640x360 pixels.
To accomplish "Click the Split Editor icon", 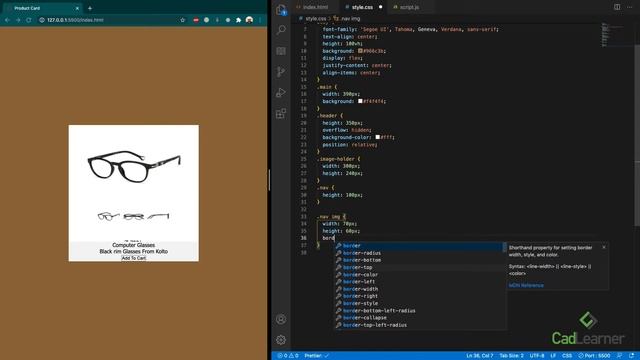I will pyautogui.click(x=617, y=7).
